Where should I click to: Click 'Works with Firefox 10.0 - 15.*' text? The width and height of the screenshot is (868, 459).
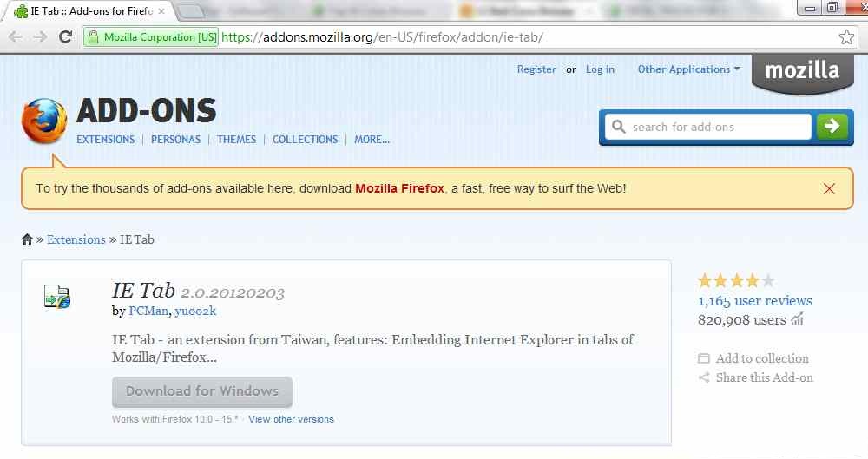[x=175, y=419]
